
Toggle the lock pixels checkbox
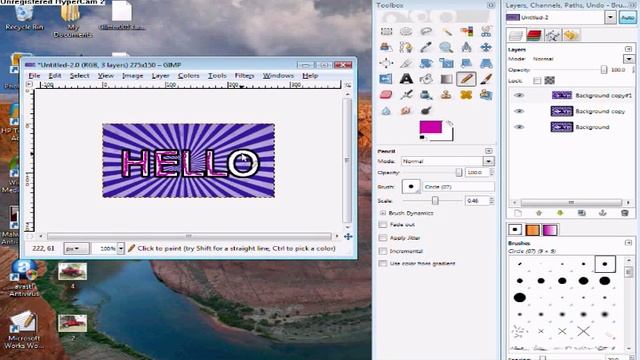(537, 80)
